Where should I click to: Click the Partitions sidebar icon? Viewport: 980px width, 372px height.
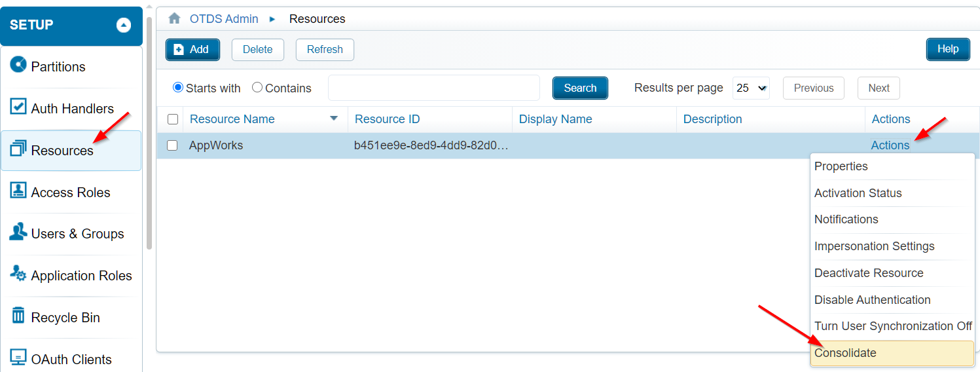point(18,65)
